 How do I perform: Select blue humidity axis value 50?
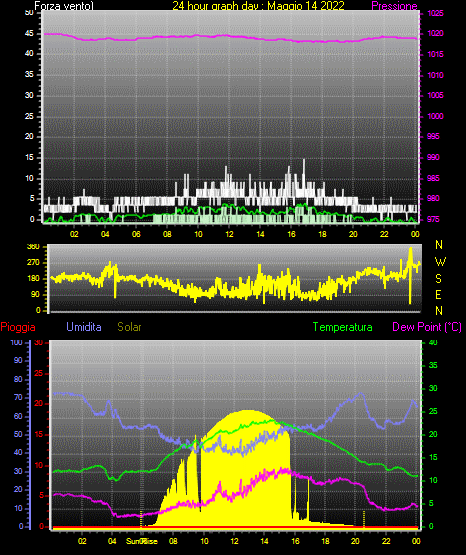18,434
